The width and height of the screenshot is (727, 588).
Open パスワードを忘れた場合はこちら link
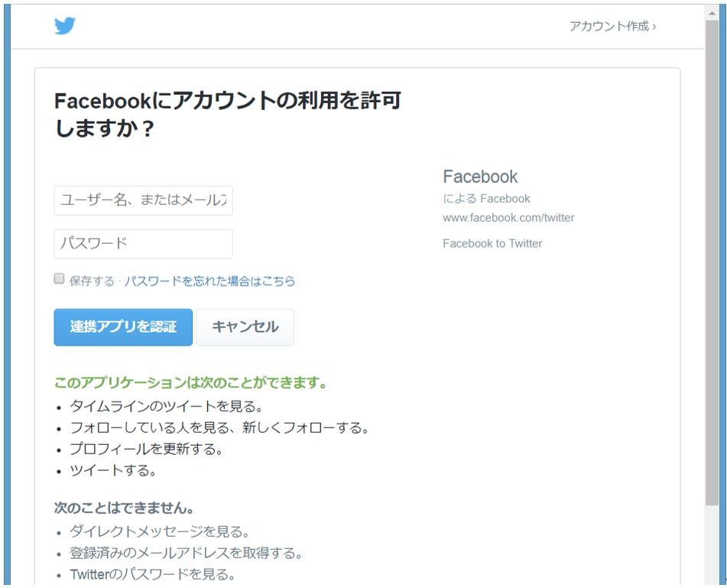pos(209,281)
